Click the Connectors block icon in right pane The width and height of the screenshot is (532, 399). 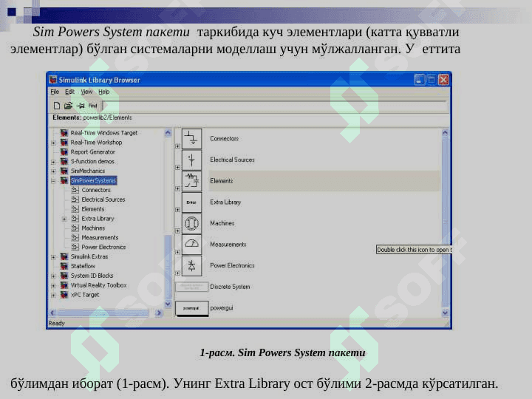coord(191,138)
